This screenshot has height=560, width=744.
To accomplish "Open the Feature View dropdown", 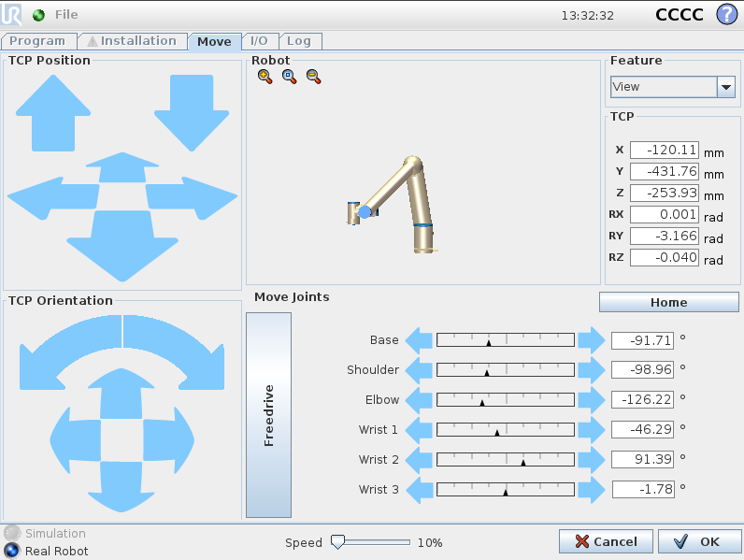I will pyautogui.click(x=672, y=87).
